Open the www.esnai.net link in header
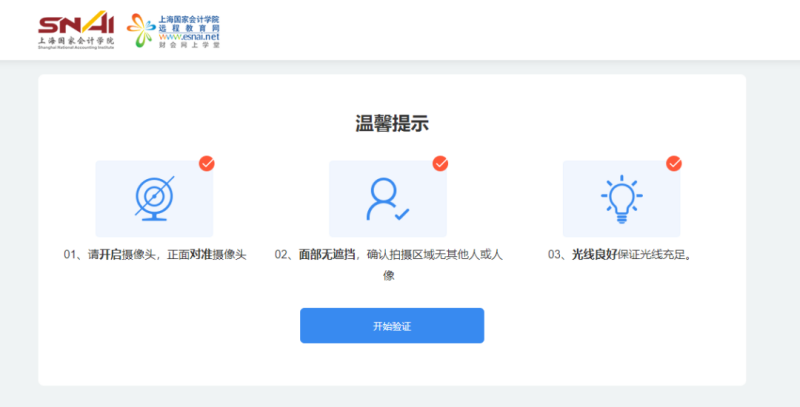Image resolution: width=800 pixels, height=407 pixels. [x=188, y=37]
